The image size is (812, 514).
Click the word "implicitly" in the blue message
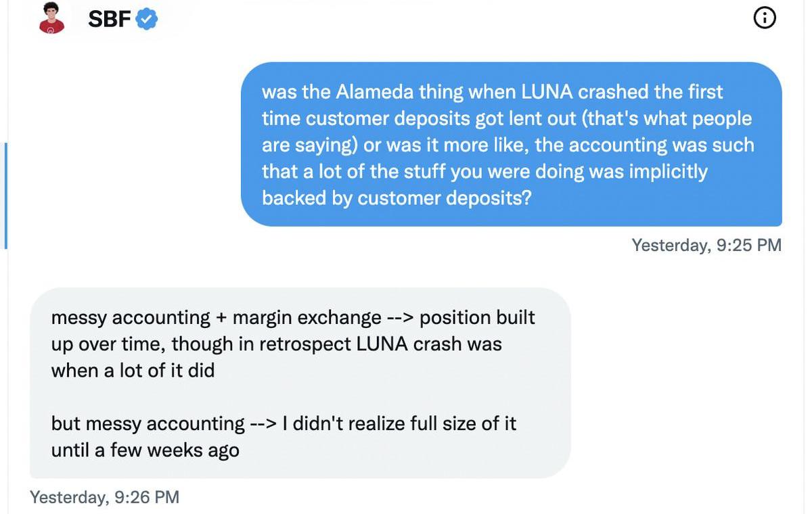pyautogui.click(x=668, y=171)
